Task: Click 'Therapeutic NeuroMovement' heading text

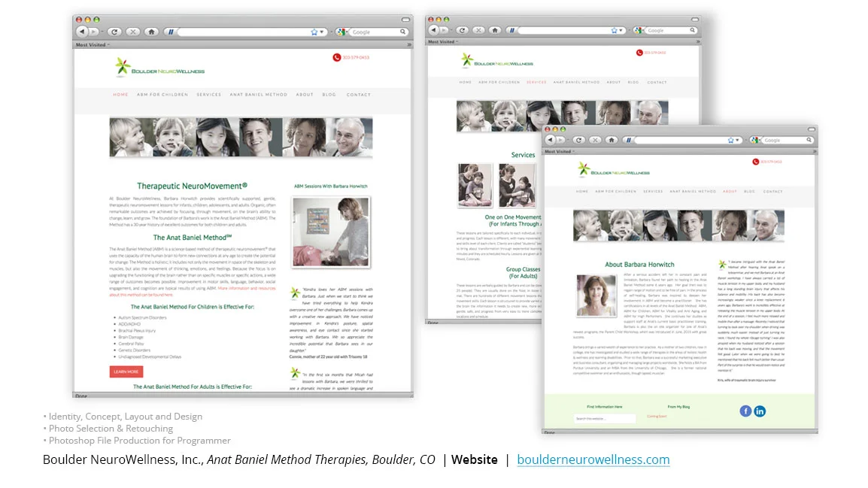Action: click(192, 186)
